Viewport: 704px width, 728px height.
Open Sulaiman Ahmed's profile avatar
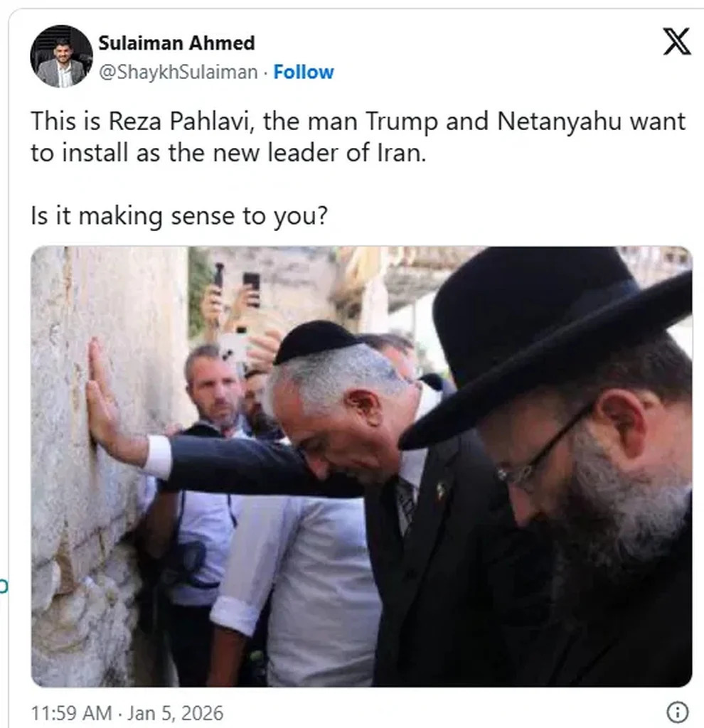pos(61,56)
